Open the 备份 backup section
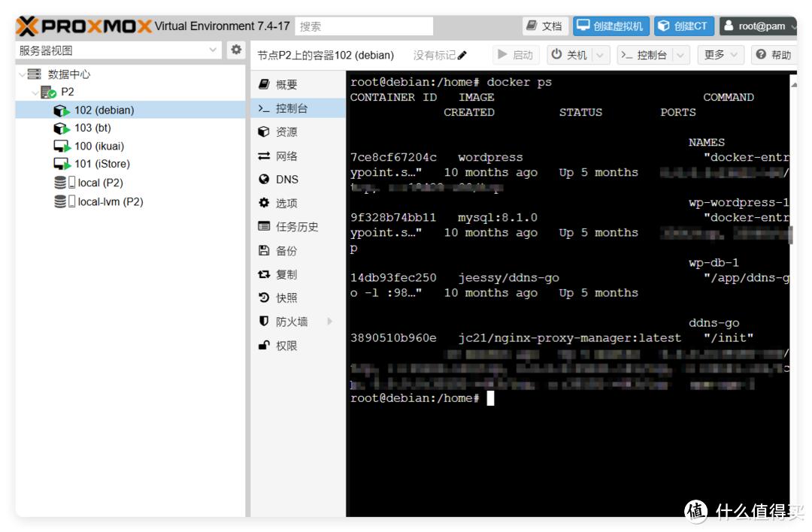 [x=286, y=250]
